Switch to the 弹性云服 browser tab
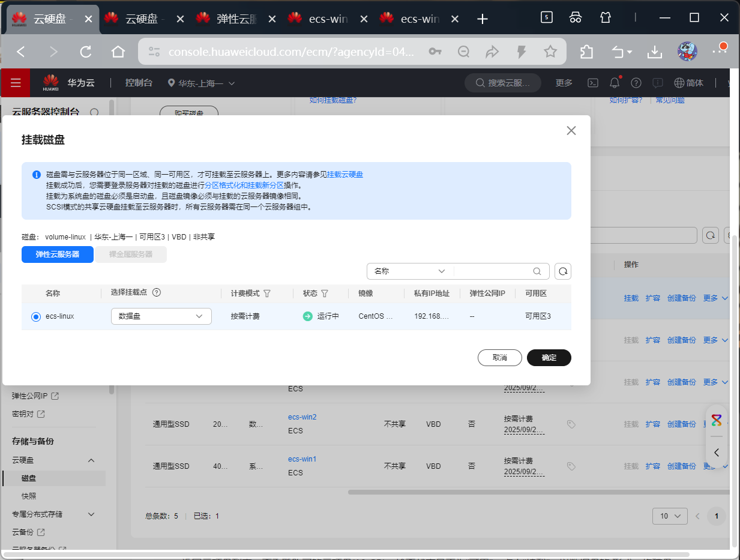This screenshot has width=740, height=560. pos(236,19)
